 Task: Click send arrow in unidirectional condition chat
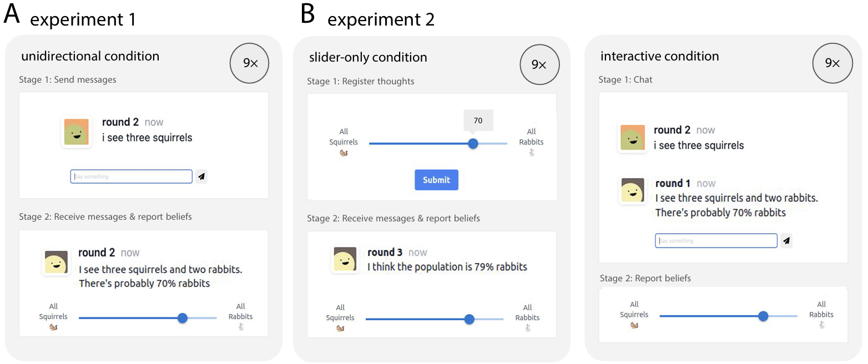click(201, 176)
